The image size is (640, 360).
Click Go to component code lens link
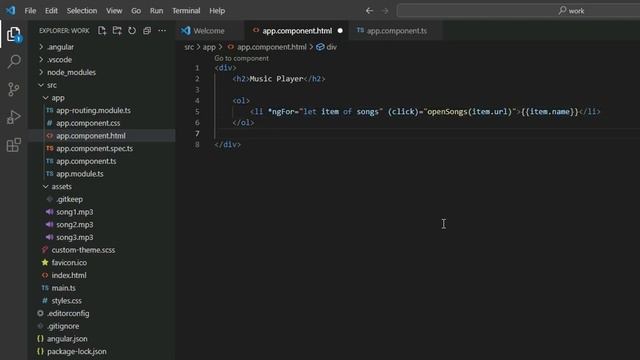[241, 58]
